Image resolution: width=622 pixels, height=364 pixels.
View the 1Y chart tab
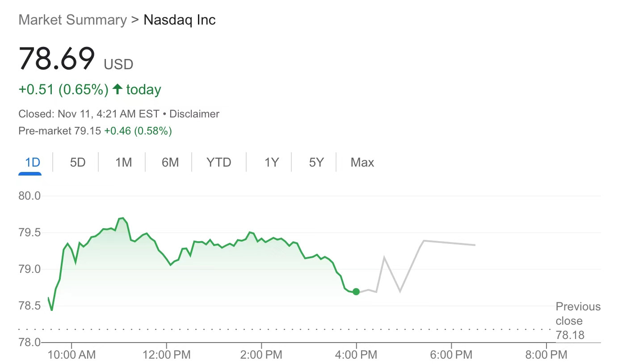[x=271, y=163]
